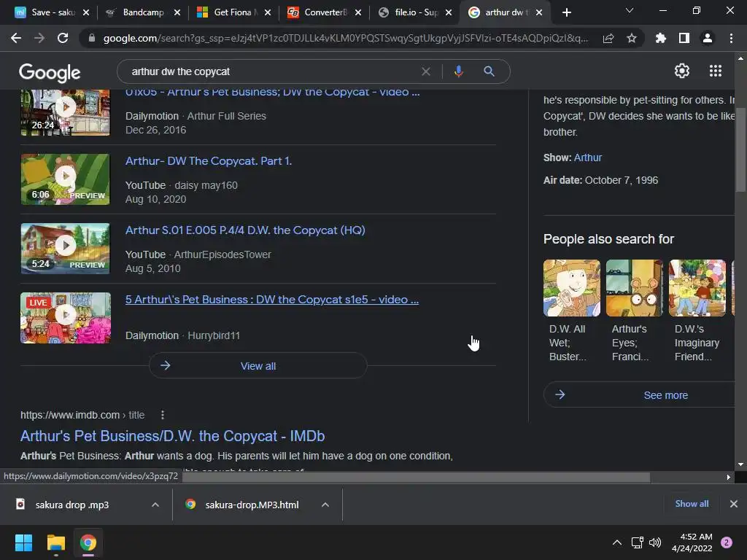Close the downloads bar
Viewport: 747px width, 560px height.
coord(734,504)
